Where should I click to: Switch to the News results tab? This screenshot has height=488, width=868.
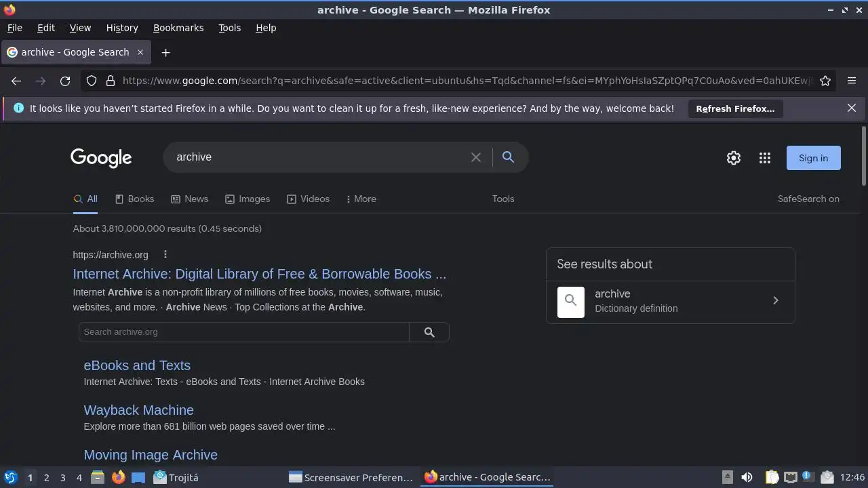189,199
